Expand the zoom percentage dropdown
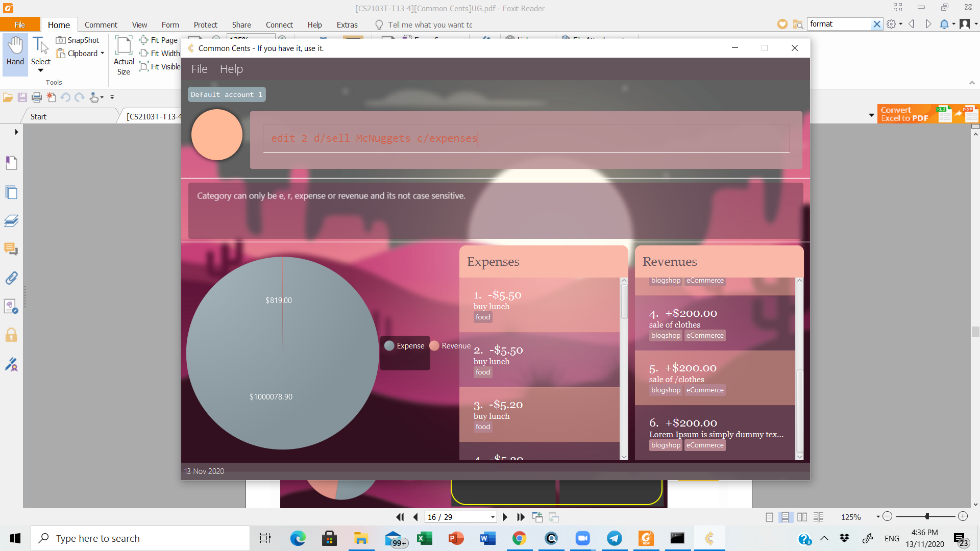 (x=878, y=517)
